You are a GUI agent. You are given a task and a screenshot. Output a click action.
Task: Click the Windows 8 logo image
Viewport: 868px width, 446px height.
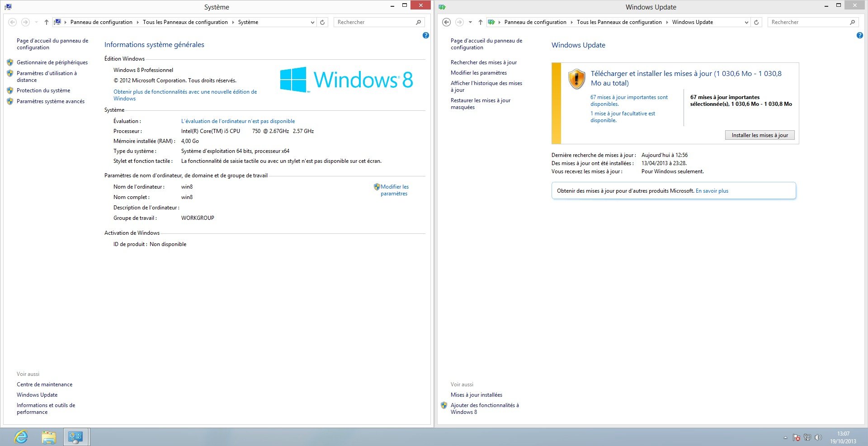(x=346, y=80)
